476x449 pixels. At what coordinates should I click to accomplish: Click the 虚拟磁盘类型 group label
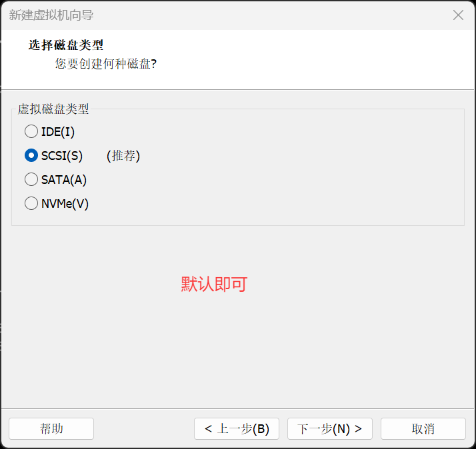tap(53, 109)
